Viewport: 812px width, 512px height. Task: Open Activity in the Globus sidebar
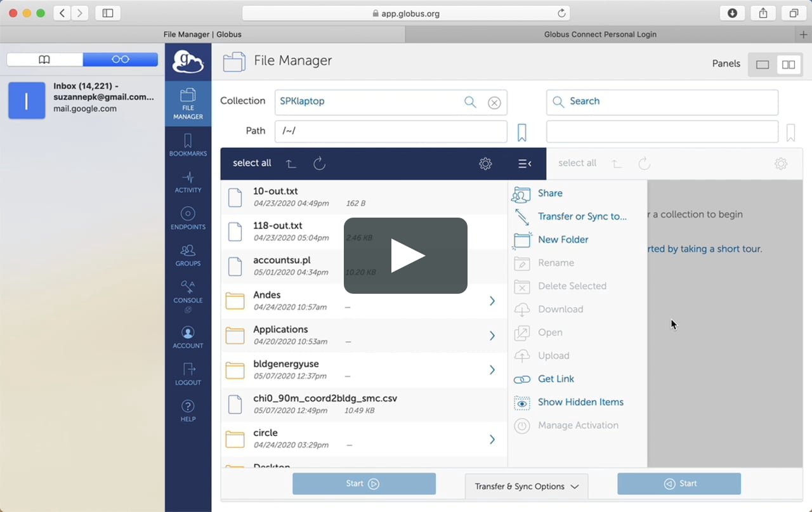coord(188,181)
